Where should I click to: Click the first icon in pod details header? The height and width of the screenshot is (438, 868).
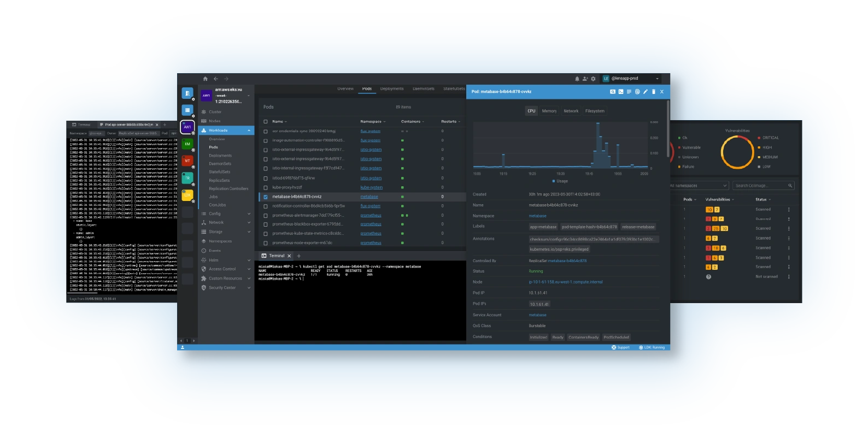point(613,92)
